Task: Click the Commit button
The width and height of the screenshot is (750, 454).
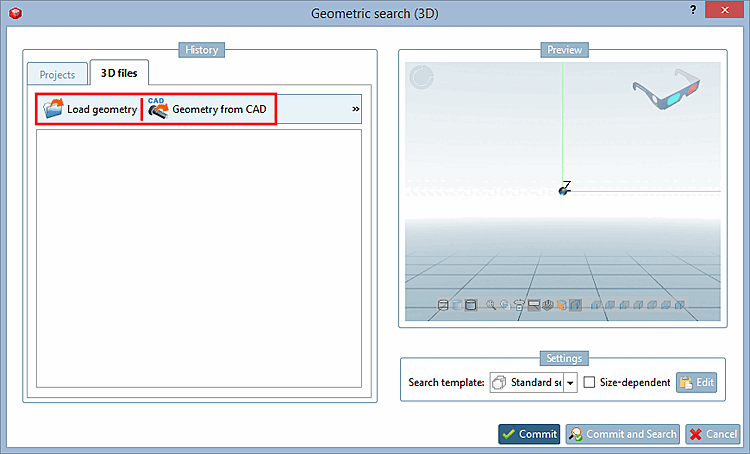Action: pyautogui.click(x=529, y=434)
